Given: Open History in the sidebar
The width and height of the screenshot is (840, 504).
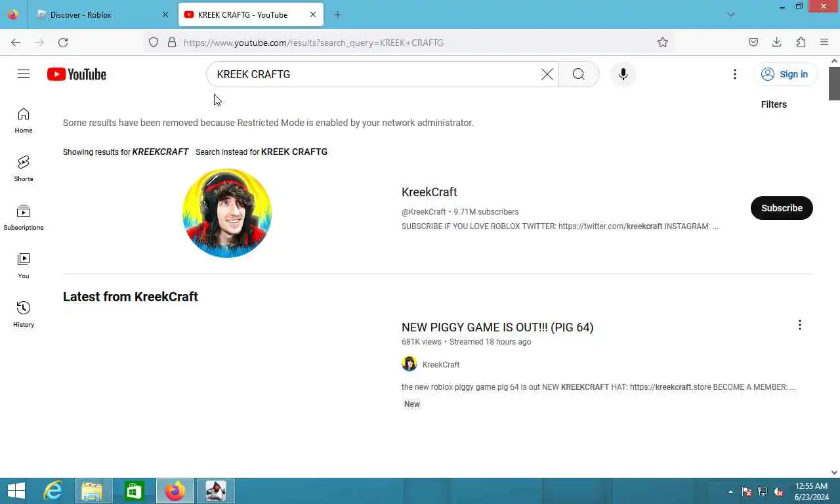Looking at the screenshot, I should pyautogui.click(x=24, y=315).
